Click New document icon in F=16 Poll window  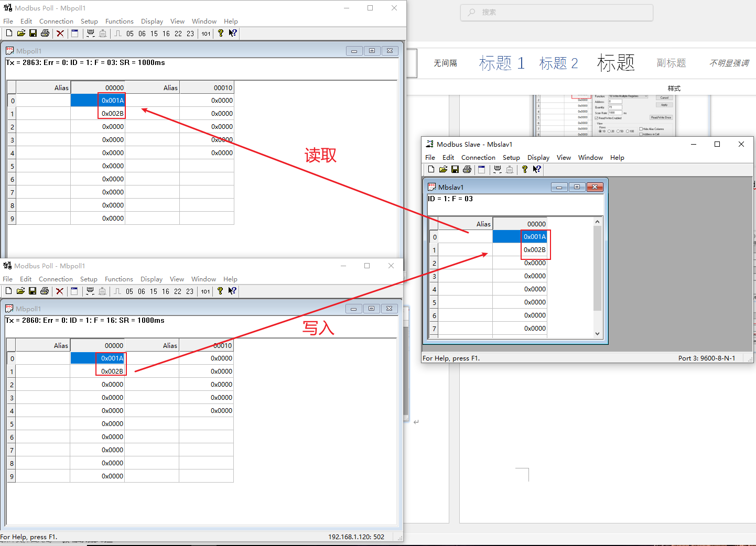(x=8, y=291)
